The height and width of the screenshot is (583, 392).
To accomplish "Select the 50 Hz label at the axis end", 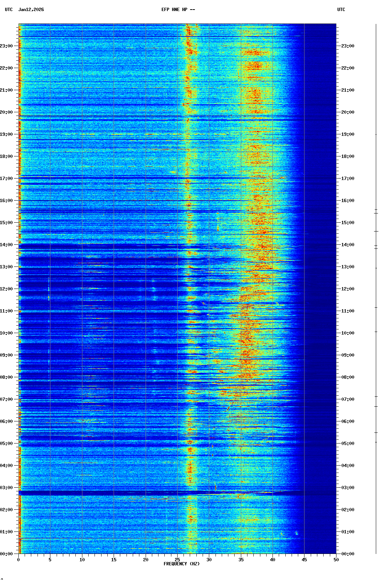I will [x=336, y=560].
